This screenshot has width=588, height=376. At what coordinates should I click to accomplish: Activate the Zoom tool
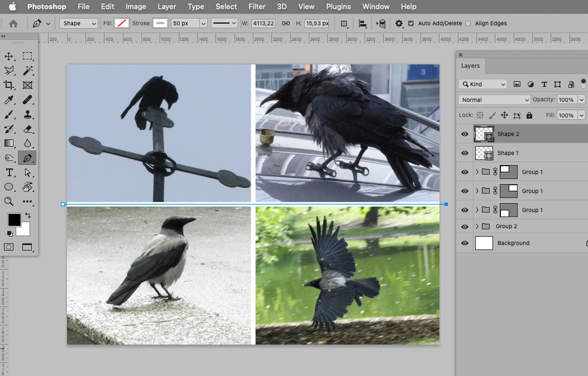[x=9, y=202]
